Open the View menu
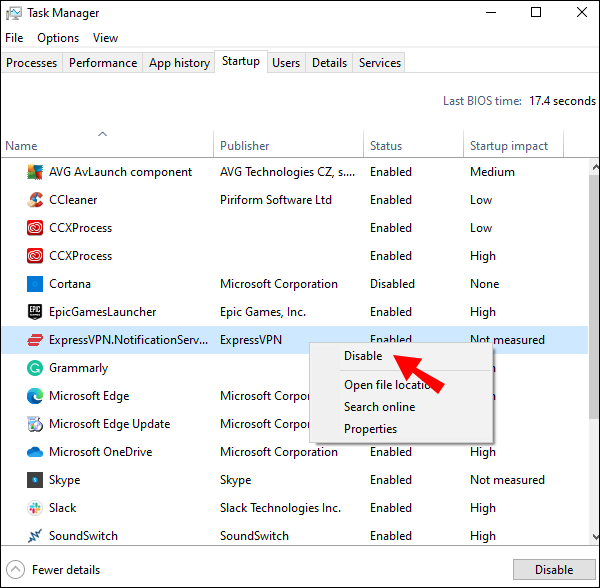This screenshot has height=588, width=600. [x=105, y=38]
